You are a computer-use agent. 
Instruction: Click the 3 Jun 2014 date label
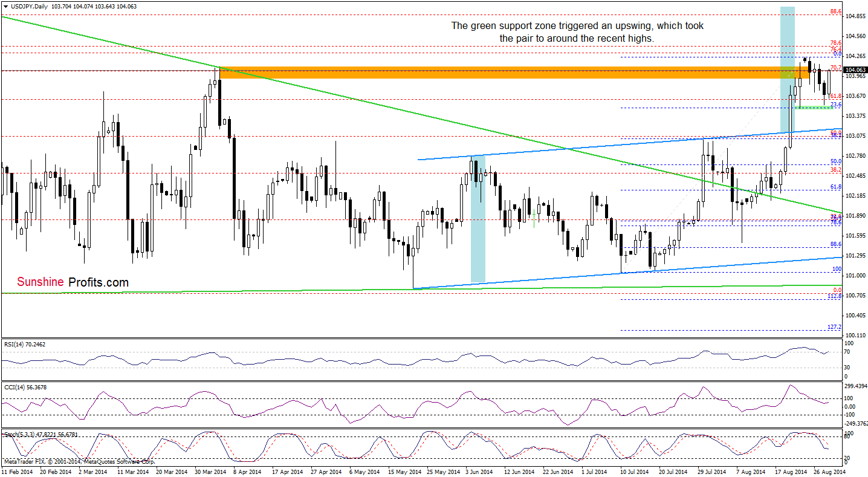click(x=479, y=471)
